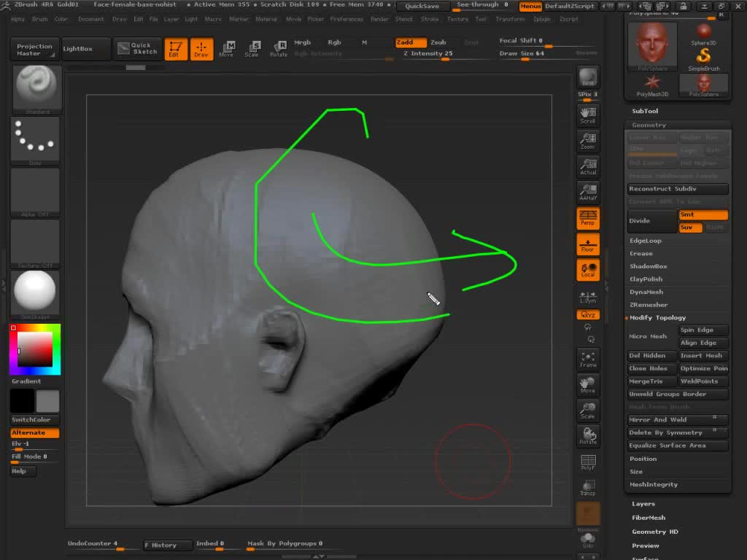Toggle Persp perspective view

coord(588,218)
